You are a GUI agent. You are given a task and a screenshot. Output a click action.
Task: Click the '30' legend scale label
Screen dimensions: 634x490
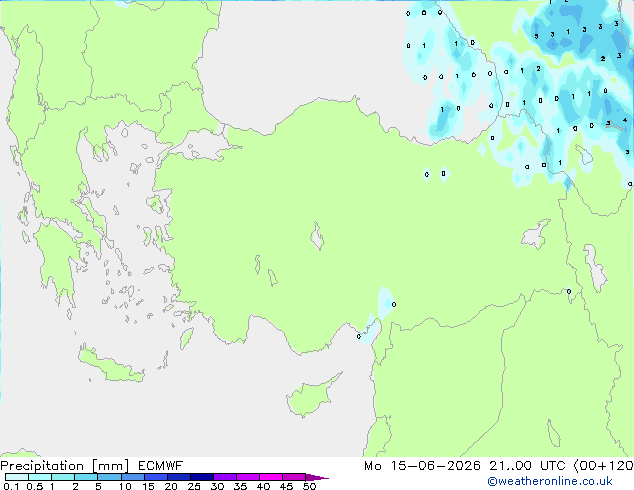[217, 486]
